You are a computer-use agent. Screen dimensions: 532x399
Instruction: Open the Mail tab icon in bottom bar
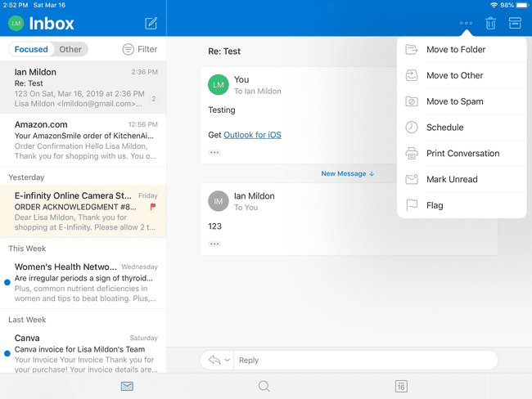(127, 386)
